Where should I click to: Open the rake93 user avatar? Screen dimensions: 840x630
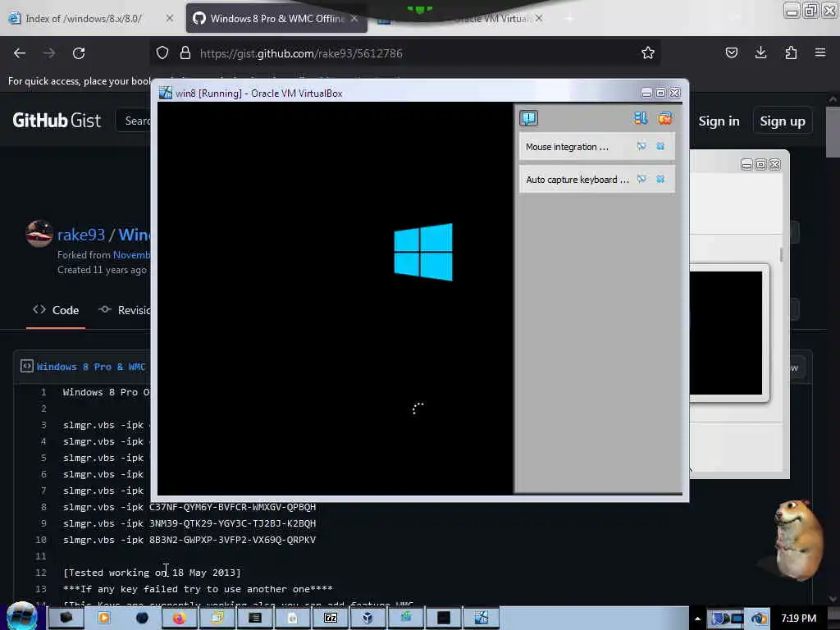point(39,234)
